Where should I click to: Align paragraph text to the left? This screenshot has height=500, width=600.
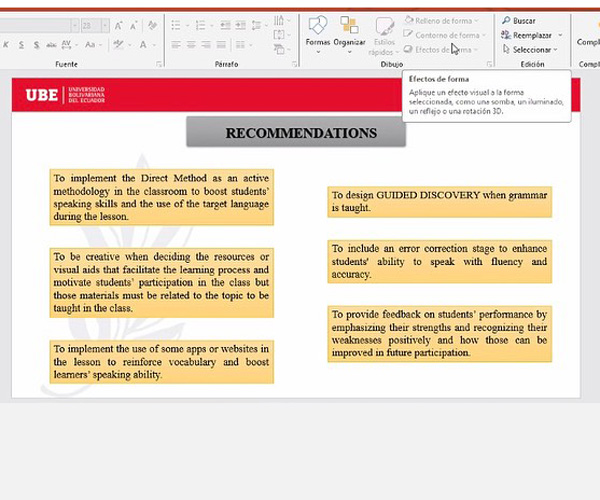176,45
